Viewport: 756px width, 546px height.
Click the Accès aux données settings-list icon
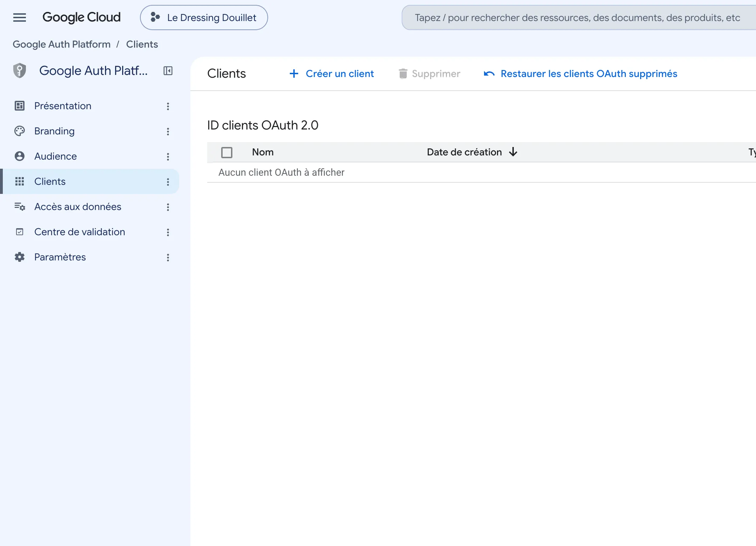(x=20, y=206)
